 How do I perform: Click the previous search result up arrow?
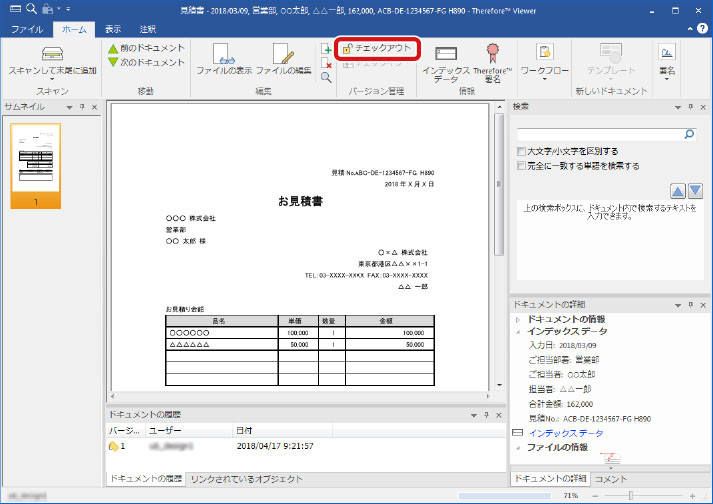pos(679,190)
